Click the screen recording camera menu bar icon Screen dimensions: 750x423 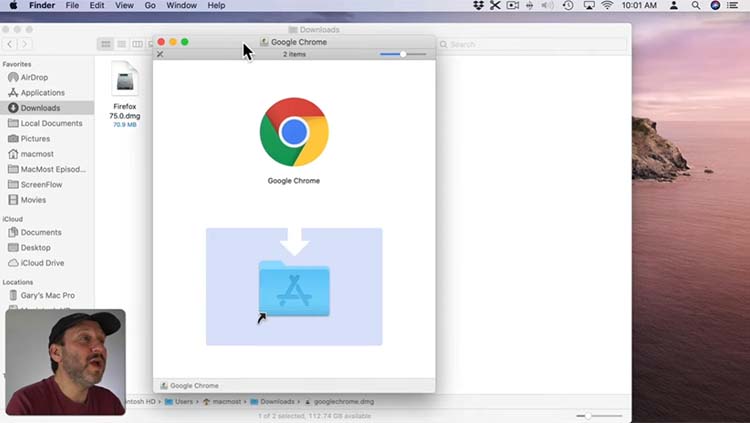tap(513, 5)
